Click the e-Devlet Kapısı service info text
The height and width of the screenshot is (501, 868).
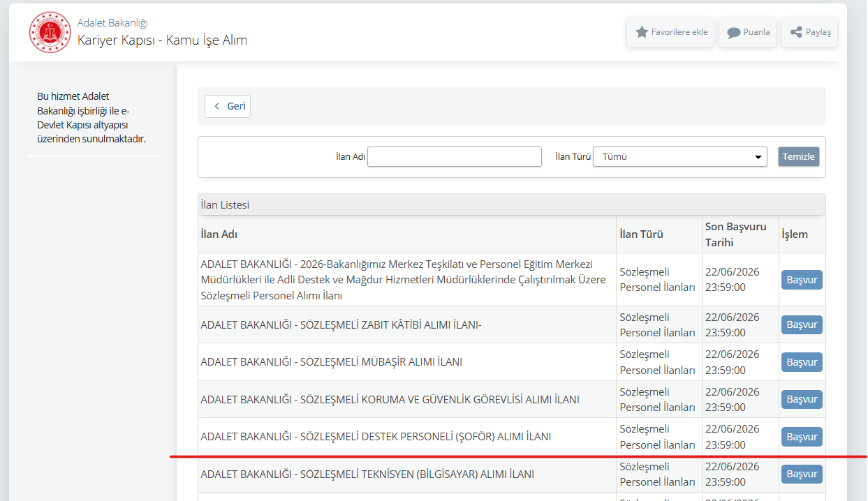(91, 117)
